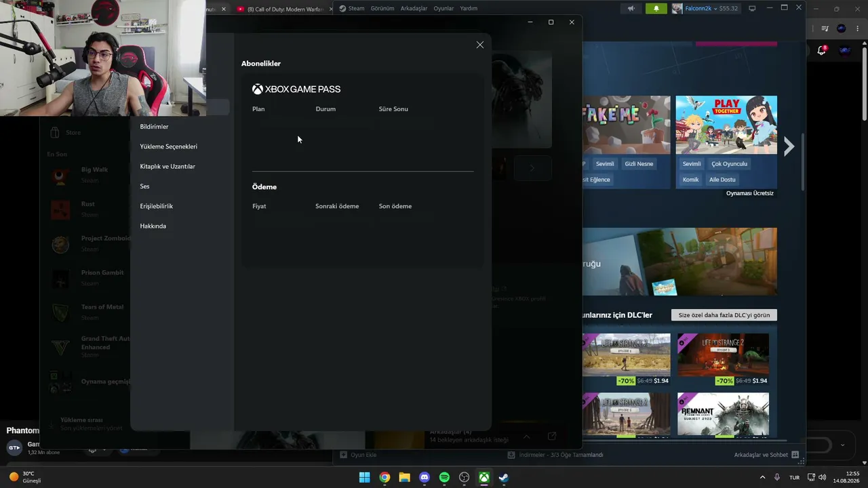This screenshot has width=868, height=488.
Task: Click Steam announcements megaphone icon
Action: click(x=631, y=9)
